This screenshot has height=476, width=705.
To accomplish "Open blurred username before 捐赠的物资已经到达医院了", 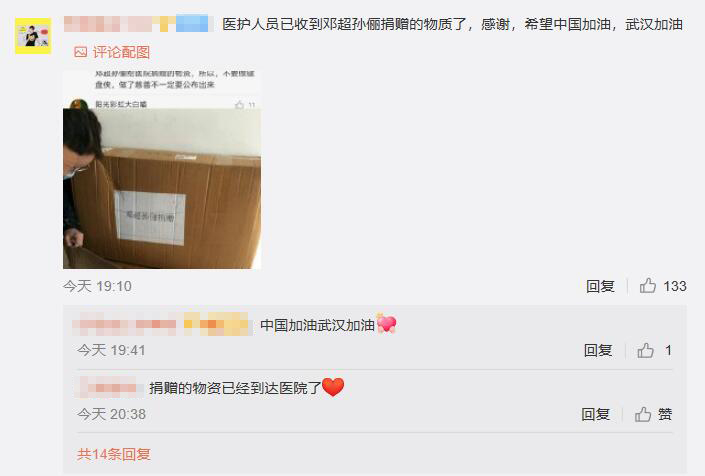I will (107, 387).
